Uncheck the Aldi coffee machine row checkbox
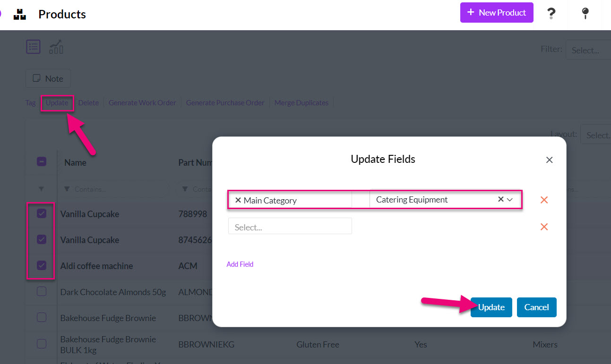611x364 pixels. pos(41,266)
